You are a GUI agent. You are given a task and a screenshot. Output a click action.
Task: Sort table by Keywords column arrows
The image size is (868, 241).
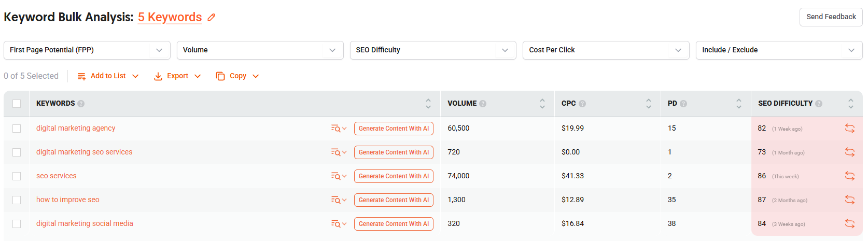[x=428, y=104]
